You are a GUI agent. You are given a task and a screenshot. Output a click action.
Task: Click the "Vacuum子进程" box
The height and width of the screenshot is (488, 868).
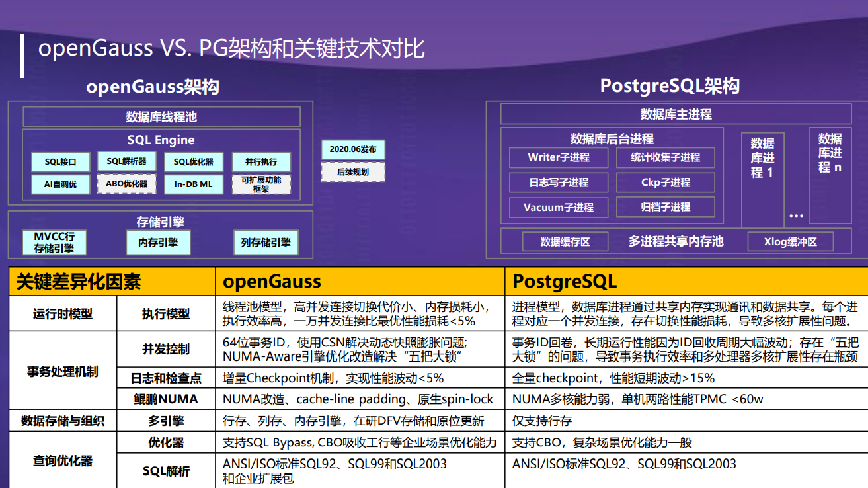tap(559, 207)
